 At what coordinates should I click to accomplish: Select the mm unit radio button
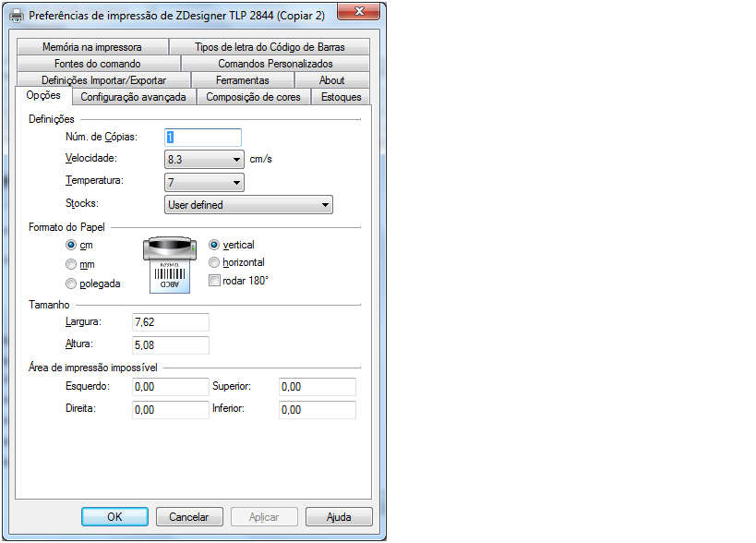(71, 264)
